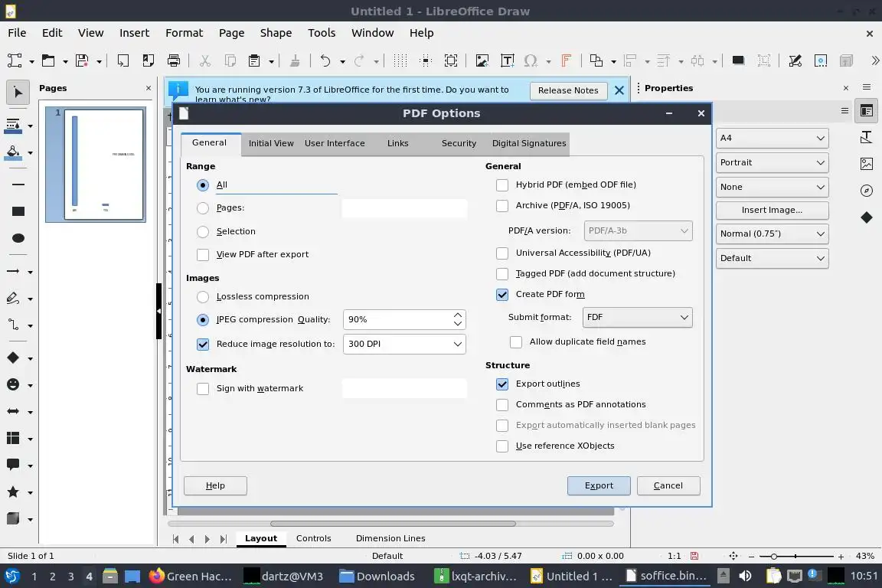Click the Rectangle drawing tool
This screenshot has height=588, width=882.
pyautogui.click(x=18, y=211)
